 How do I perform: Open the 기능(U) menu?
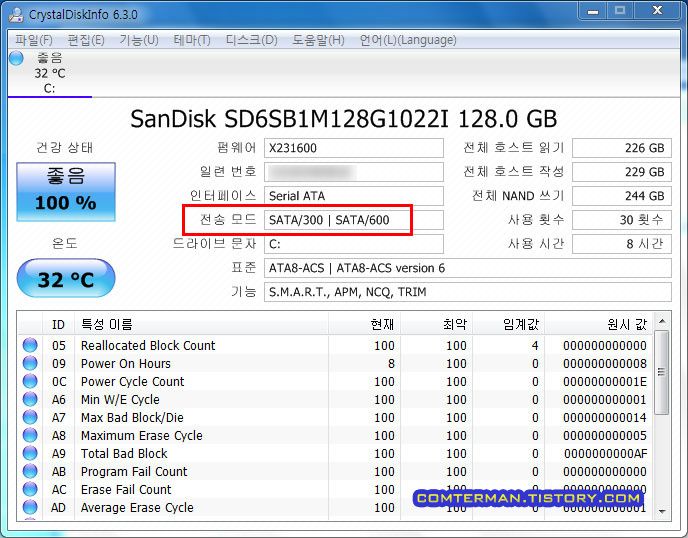tap(139, 40)
